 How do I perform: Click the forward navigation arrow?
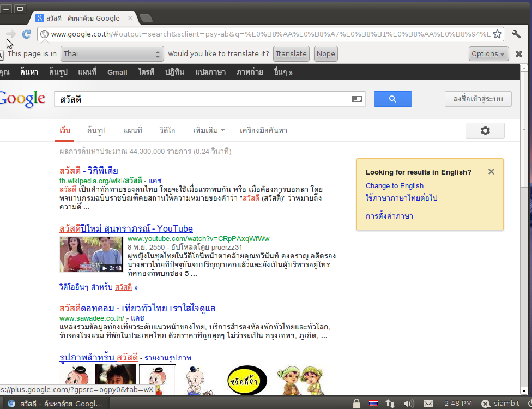tap(10, 34)
